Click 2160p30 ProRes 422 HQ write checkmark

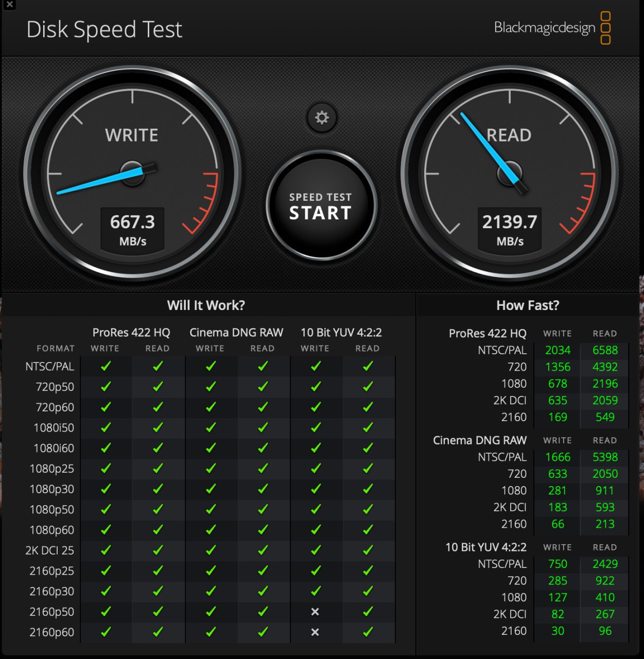[106, 591]
